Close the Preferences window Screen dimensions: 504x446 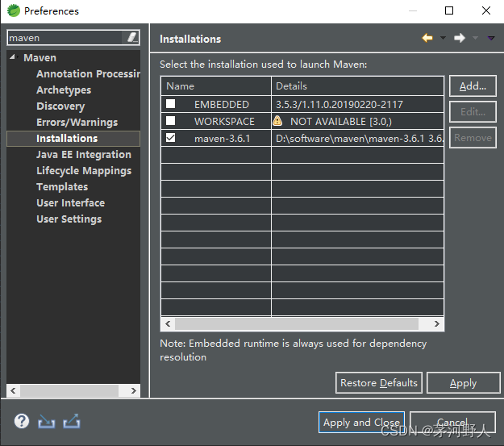(486, 10)
